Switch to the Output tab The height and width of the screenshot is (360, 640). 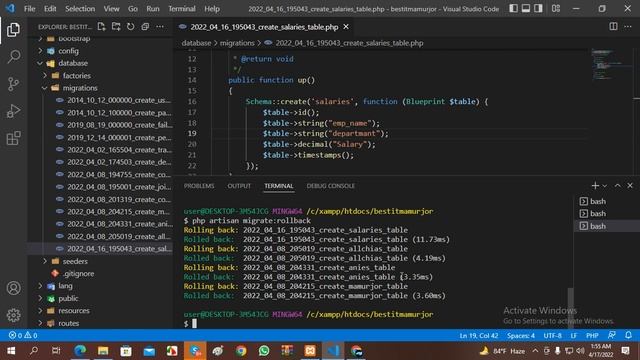click(239, 186)
